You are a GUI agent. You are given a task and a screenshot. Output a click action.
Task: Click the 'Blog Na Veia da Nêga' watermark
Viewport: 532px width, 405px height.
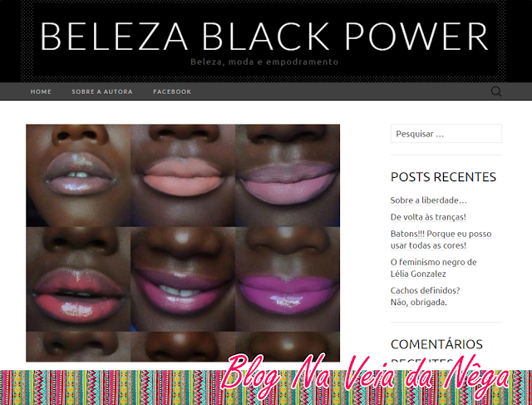pos(365,376)
